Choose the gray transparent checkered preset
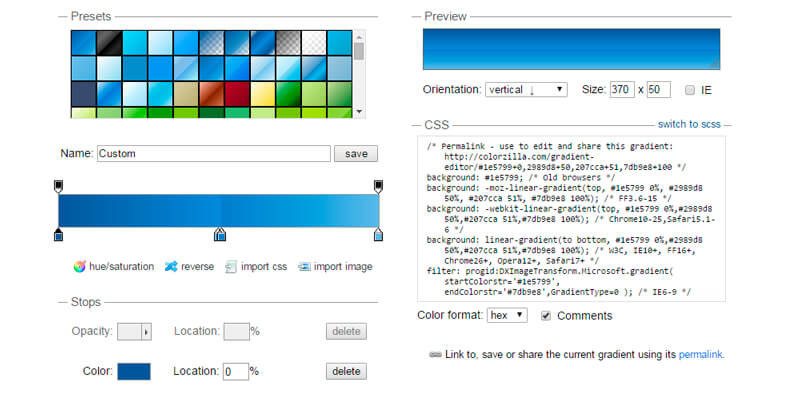 288,43
